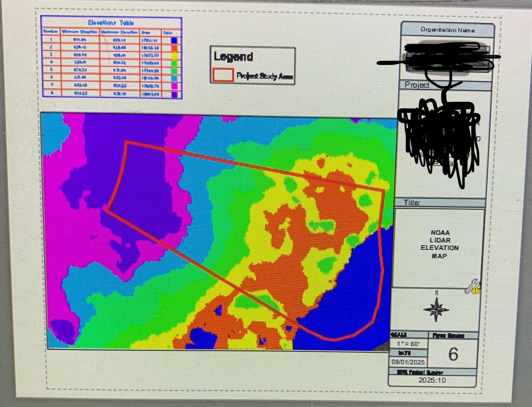Click the figure number 6

[x=453, y=354]
